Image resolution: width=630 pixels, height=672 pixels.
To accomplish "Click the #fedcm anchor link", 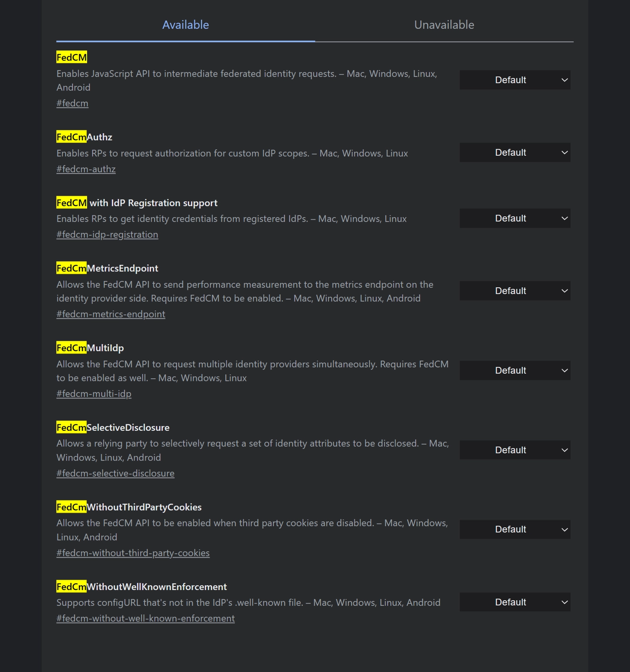I will tap(72, 103).
